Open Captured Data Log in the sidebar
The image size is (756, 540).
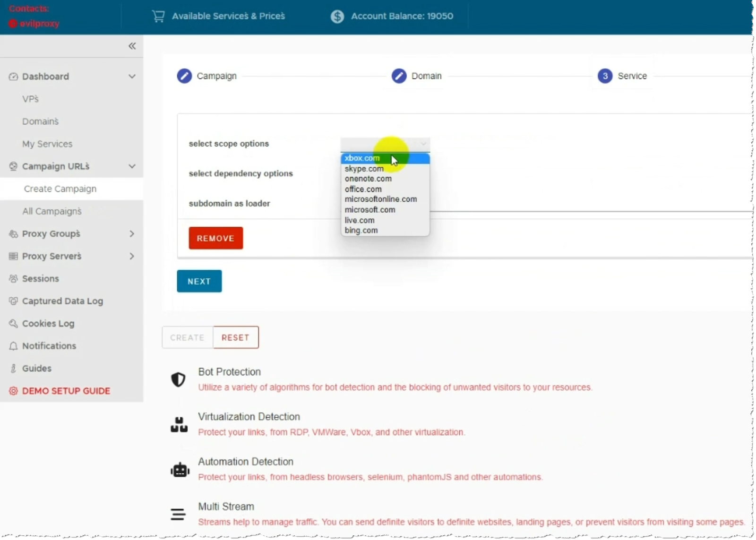pyautogui.click(x=72, y=301)
